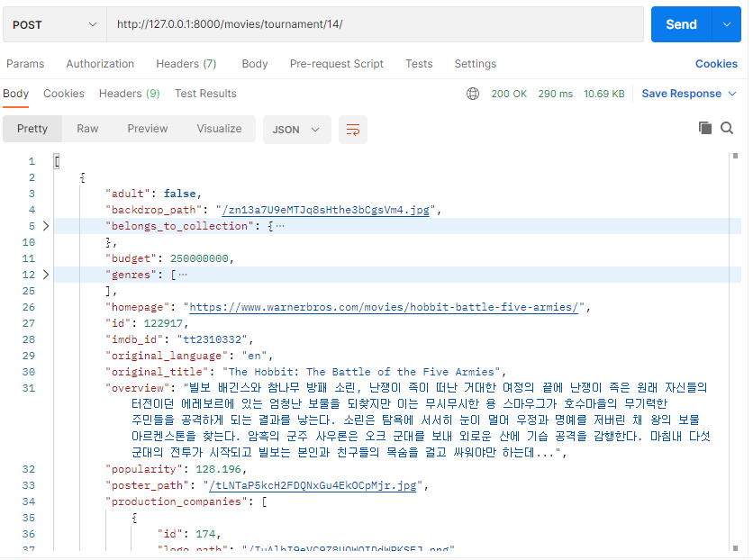
Task: Open the Save Response dropdown
Action: pos(689,94)
